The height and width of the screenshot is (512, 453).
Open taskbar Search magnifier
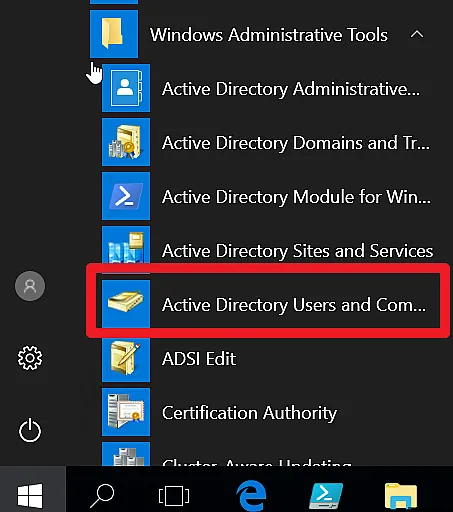[x=102, y=495]
